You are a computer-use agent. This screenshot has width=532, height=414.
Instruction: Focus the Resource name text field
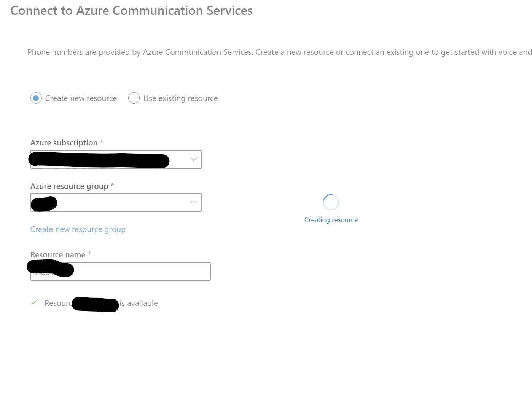pyautogui.click(x=120, y=272)
